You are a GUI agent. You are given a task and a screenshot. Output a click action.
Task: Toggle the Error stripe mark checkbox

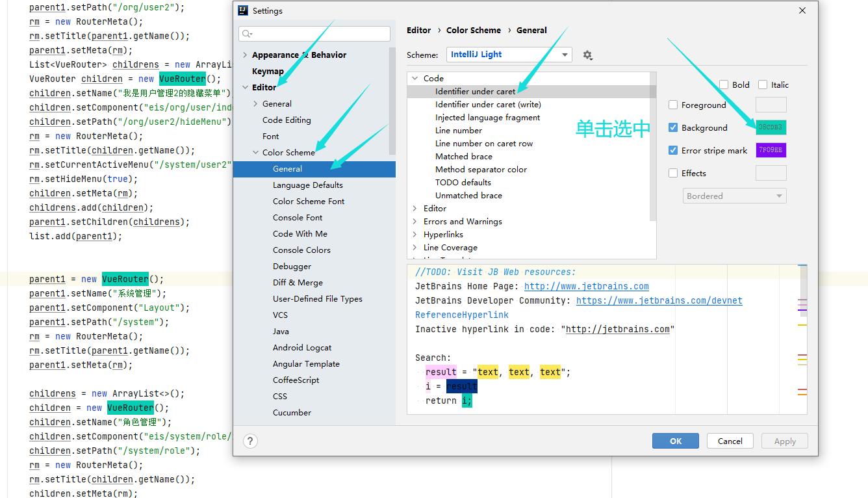pos(673,150)
